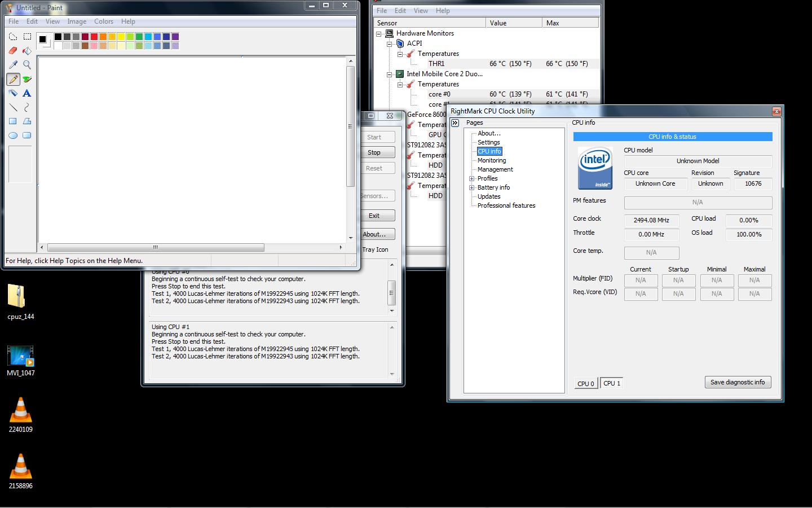
Task: Pick the Color Picker eyedropper tool
Action: click(x=13, y=65)
